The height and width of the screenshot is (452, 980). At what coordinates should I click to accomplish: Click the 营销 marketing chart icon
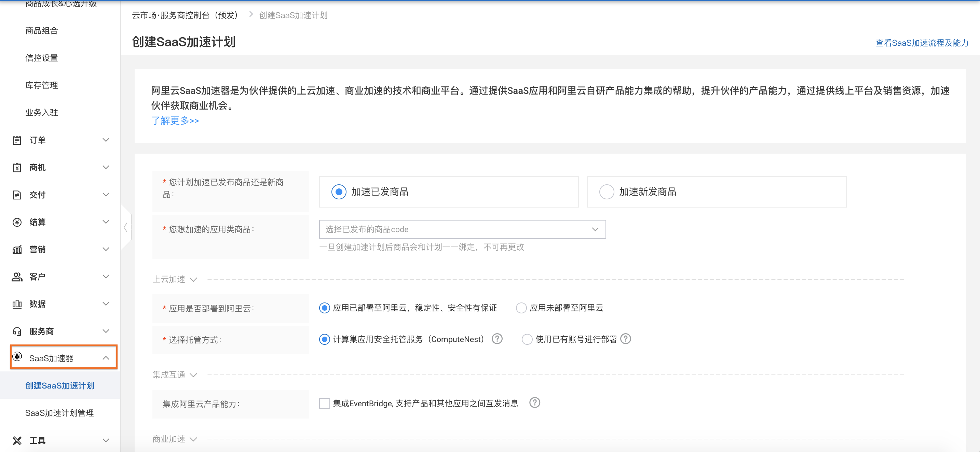point(17,250)
